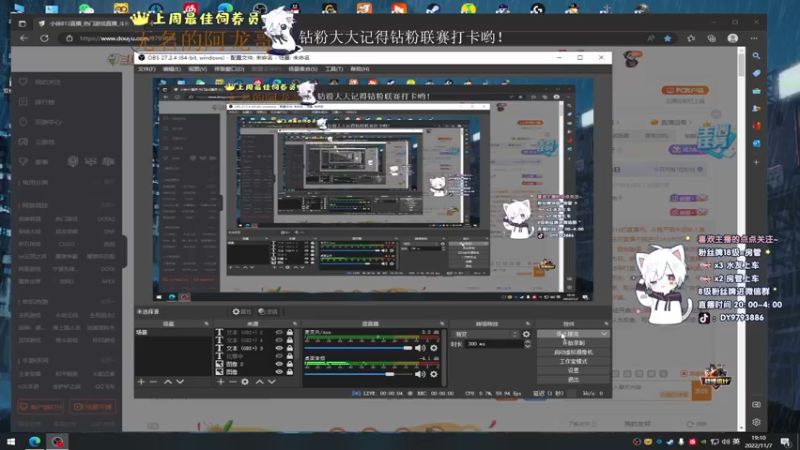
Task: Toggle lock on 图像 2 source
Action: click(290, 364)
